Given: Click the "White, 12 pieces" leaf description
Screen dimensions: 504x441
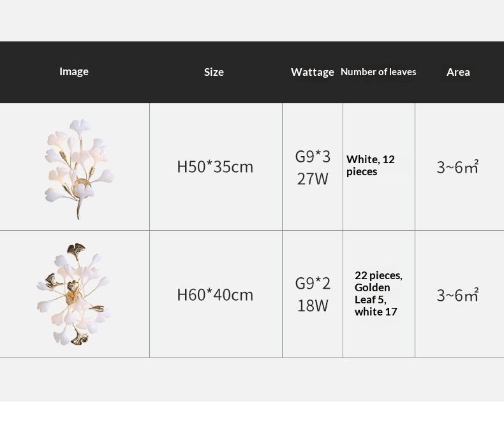Looking at the screenshot, I should (371, 165).
